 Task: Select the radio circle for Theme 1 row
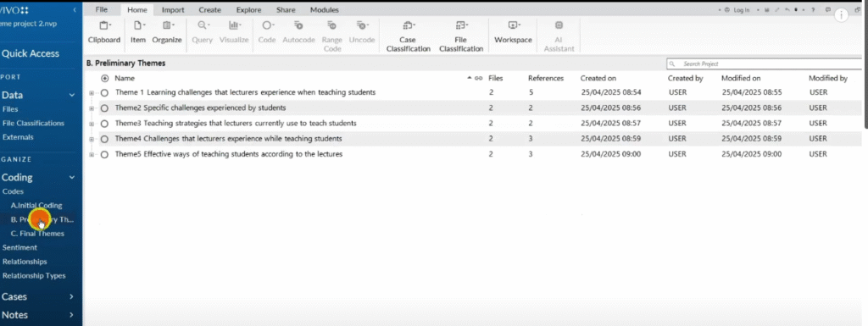click(x=104, y=92)
